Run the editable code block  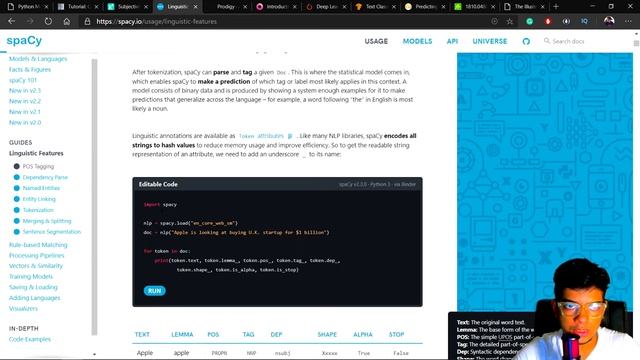click(155, 291)
